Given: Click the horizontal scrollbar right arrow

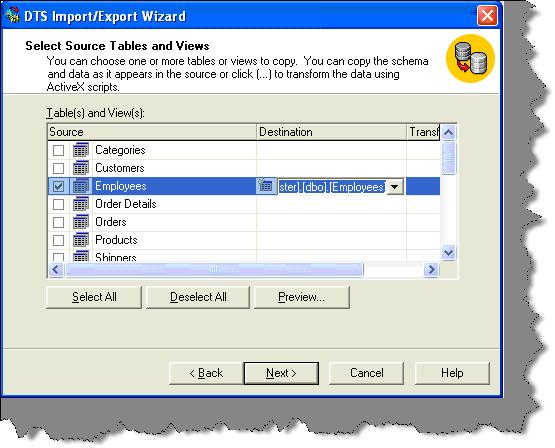Looking at the screenshot, I should pos(431,270).
